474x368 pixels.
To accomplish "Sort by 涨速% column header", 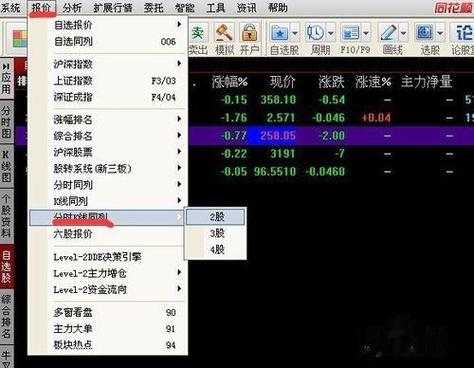I will coord(373,82).
